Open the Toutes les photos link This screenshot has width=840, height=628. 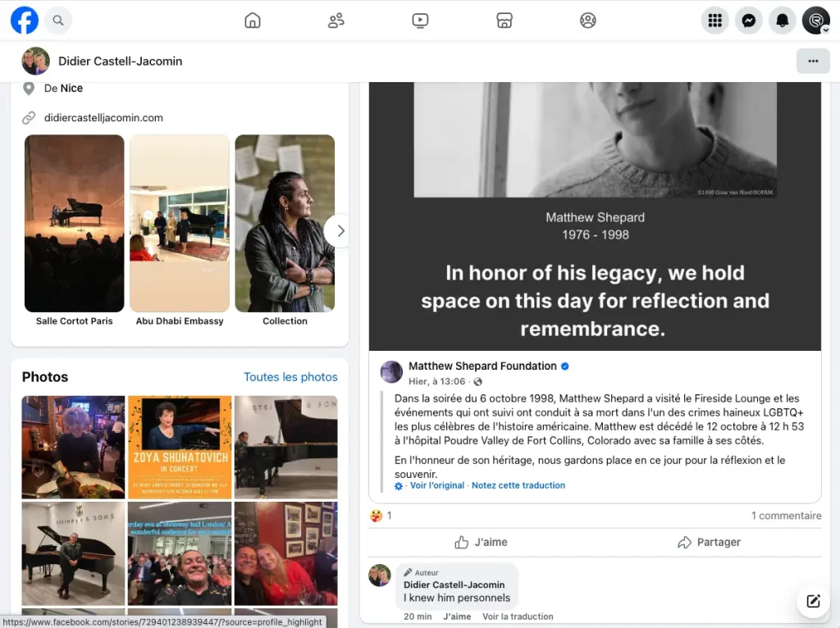[290, 377]
